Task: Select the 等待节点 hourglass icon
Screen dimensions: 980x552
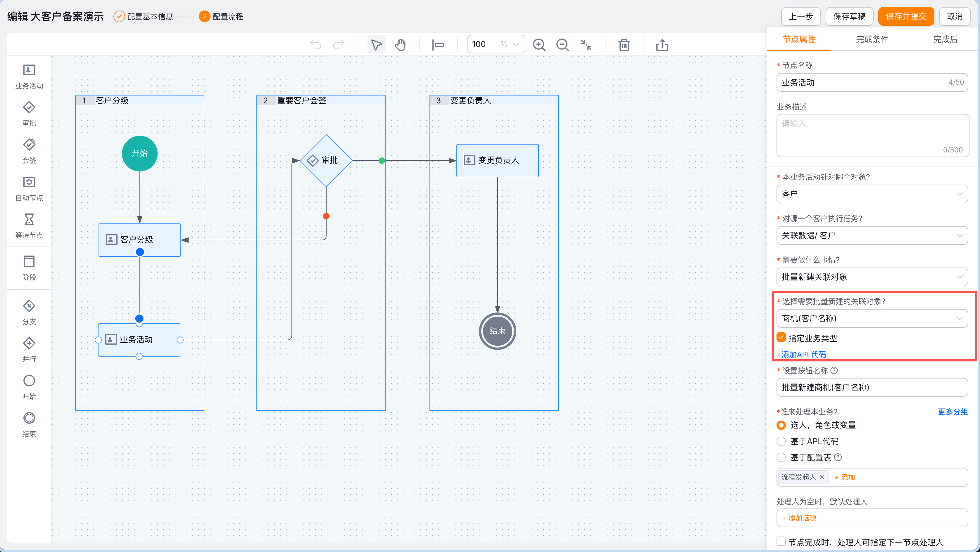Action: [29, 219]
